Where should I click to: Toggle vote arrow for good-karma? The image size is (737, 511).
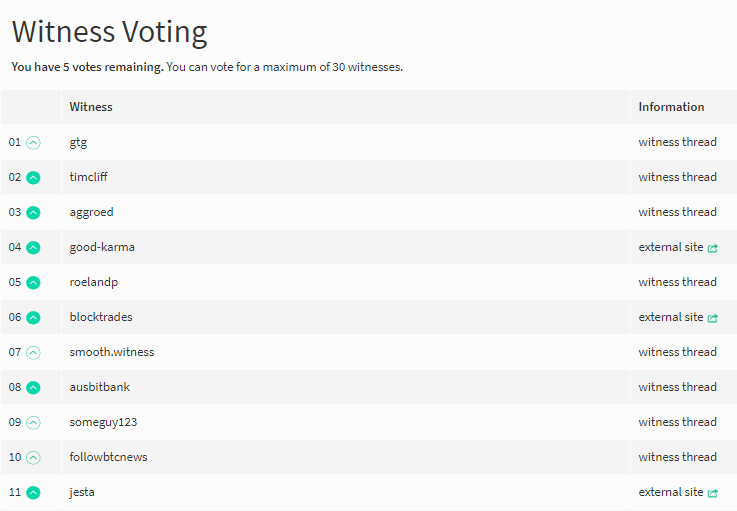[33, 247]
